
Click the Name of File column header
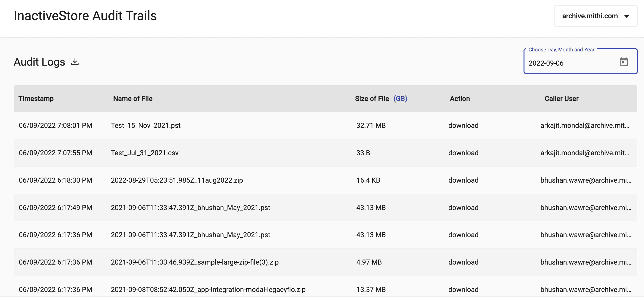click(133, 99)
